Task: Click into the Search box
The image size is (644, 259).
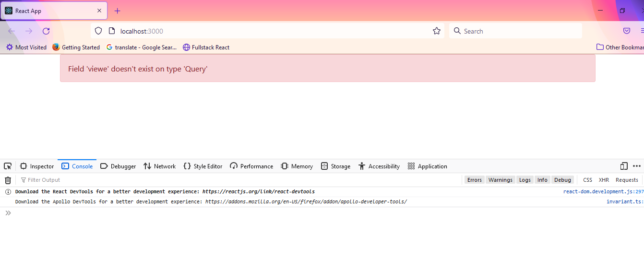Action: [x=515, y=31]
